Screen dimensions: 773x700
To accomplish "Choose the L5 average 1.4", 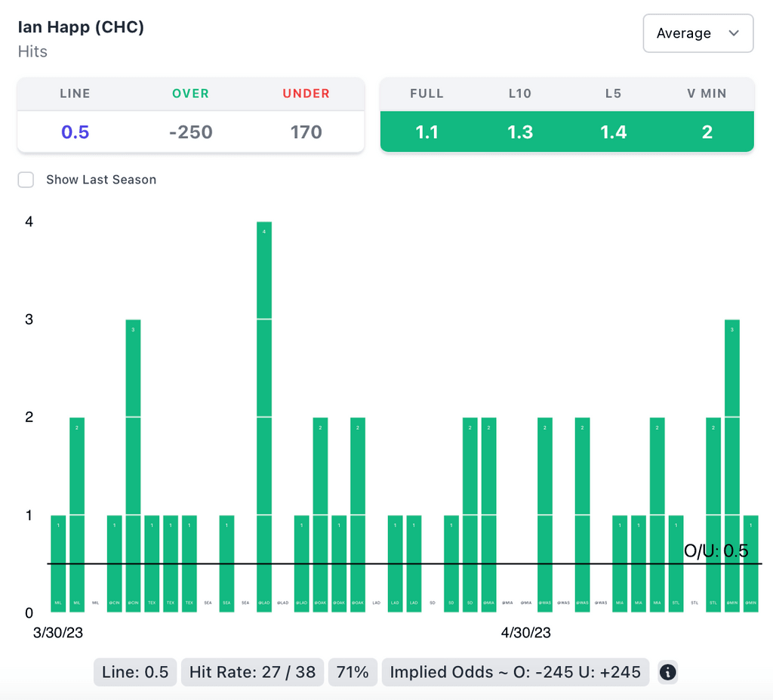I will pyautogui.click(x=613, y=132).
